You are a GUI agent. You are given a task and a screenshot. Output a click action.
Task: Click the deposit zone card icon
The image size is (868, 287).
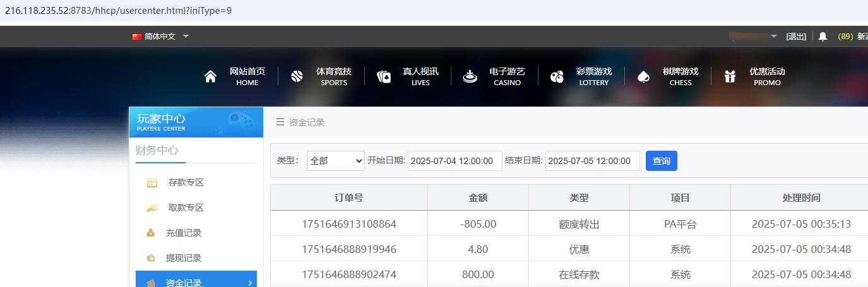[152, 183]
